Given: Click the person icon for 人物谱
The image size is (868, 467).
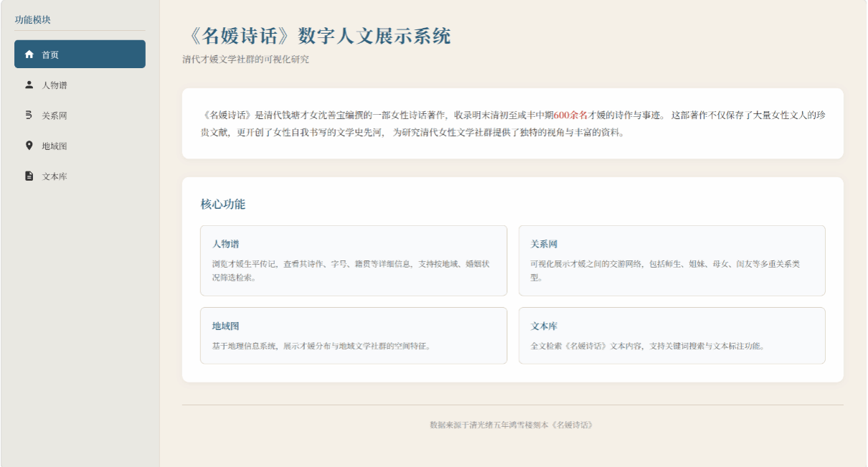Looking at the screenshot, I should (29, 85).
